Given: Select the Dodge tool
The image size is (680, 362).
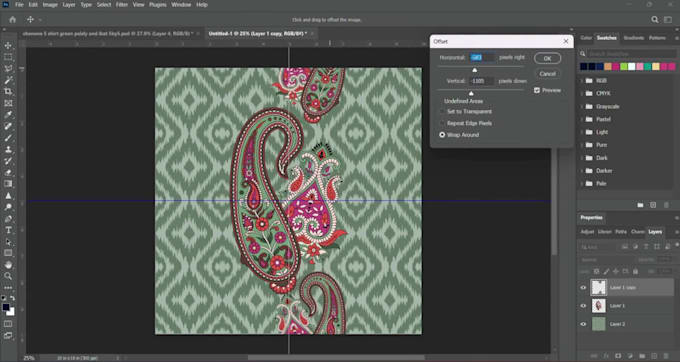Looking at the screenshot, I should 8,207.
